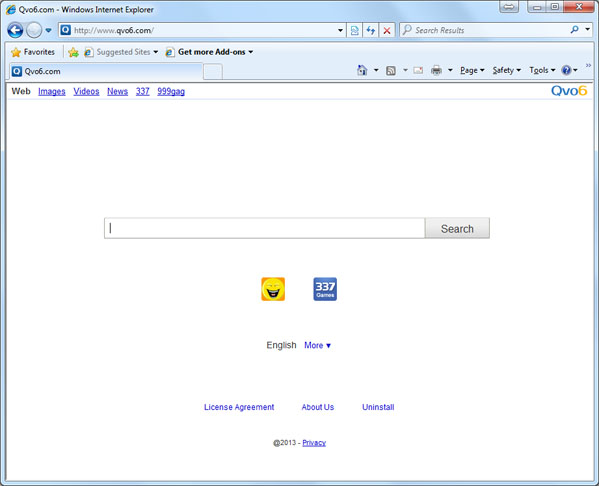Screen dimensions: 599x486
Task: Open the Videos link
Action: (86, 92)
